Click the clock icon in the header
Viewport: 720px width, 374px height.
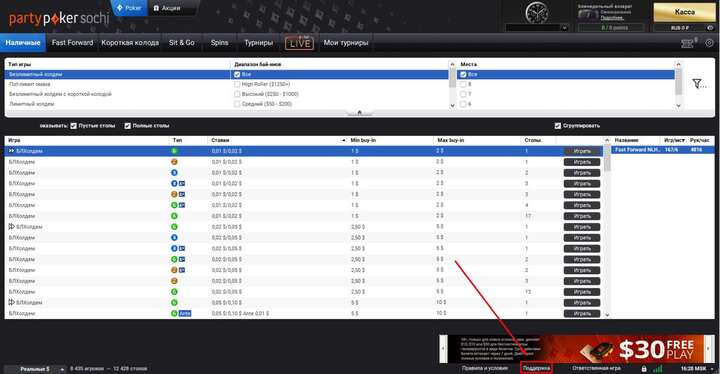(536, 12)
